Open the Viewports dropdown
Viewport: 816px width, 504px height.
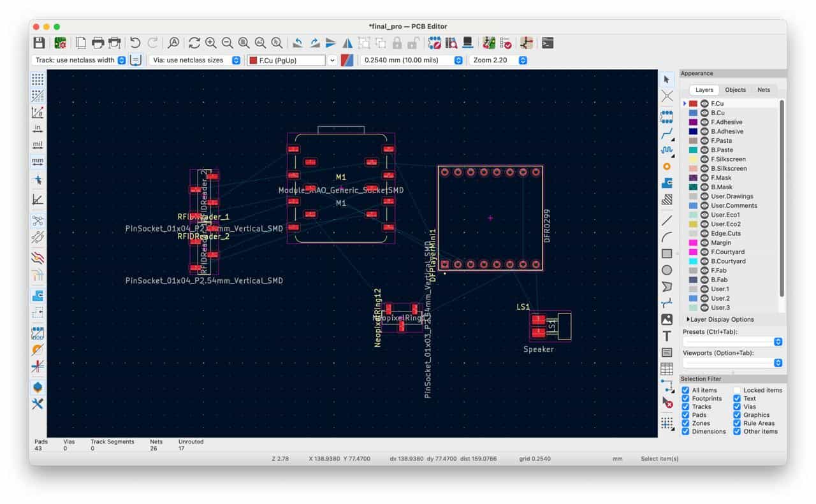[732, 363]
